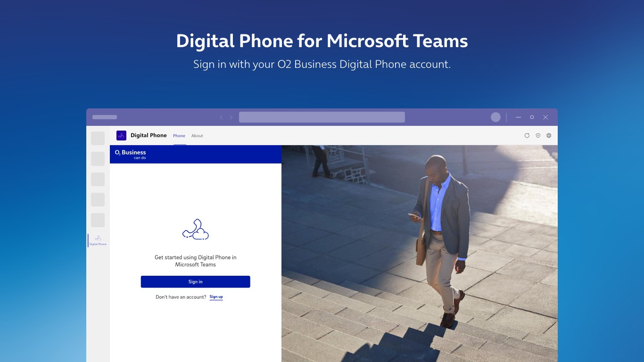Switch to the Phone tab
Image resolution: width=644 pixels, height=362 pixels.
179,136
